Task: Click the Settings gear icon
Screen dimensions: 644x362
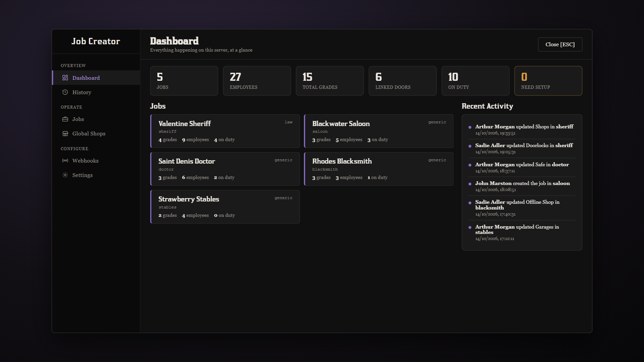Action: click(x=65, y=175)
